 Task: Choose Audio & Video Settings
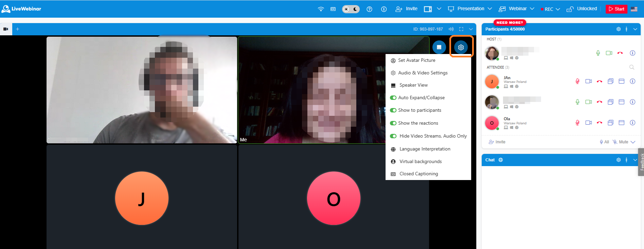click(423, 73)
